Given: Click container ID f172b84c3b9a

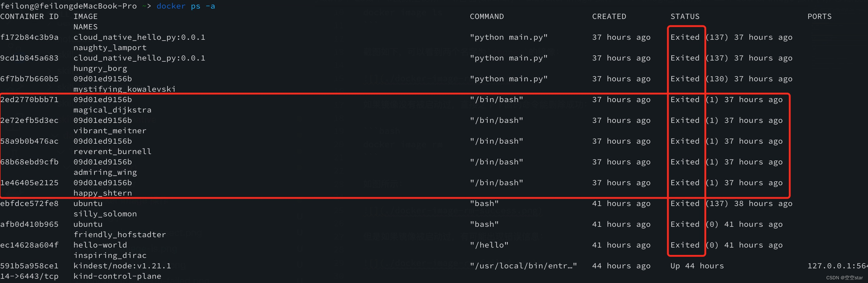Looking at the screenshot, I should tap(29, 37).
